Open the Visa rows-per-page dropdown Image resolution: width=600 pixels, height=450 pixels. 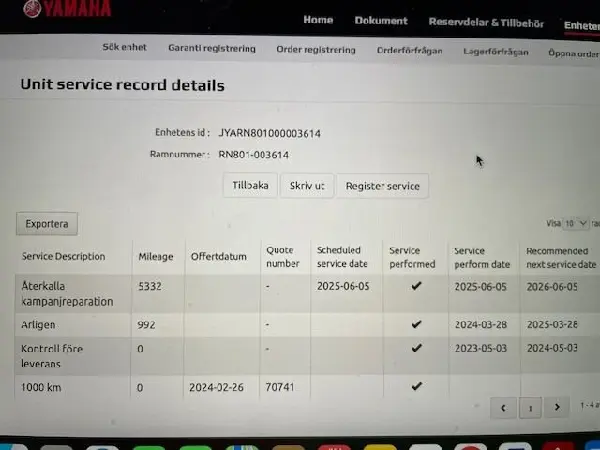coord(576,224)
